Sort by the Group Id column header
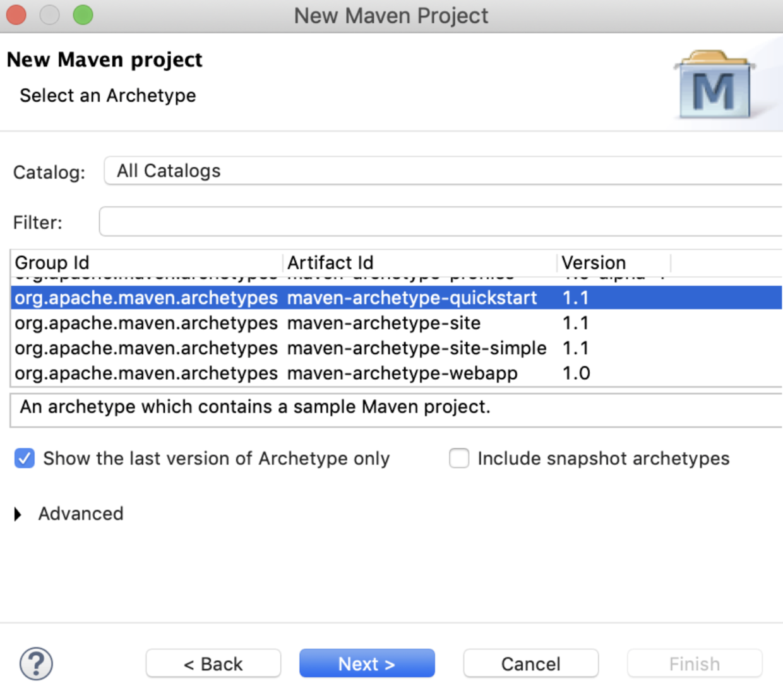783x700 pixels. click(146, 262)
